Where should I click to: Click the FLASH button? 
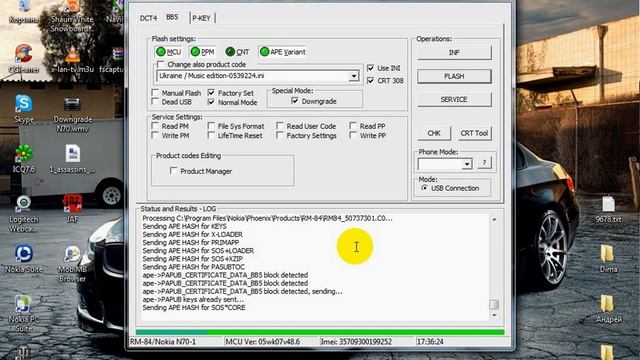454,76
